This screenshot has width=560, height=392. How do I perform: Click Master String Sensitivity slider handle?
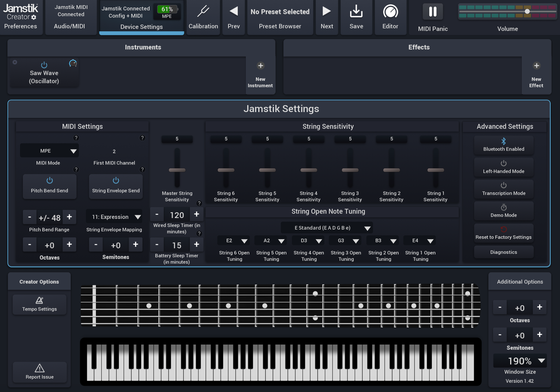point(177,170)
